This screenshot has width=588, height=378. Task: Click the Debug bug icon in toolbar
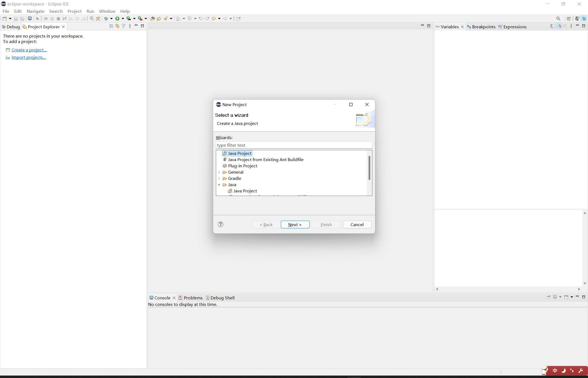tap(106, 19)
